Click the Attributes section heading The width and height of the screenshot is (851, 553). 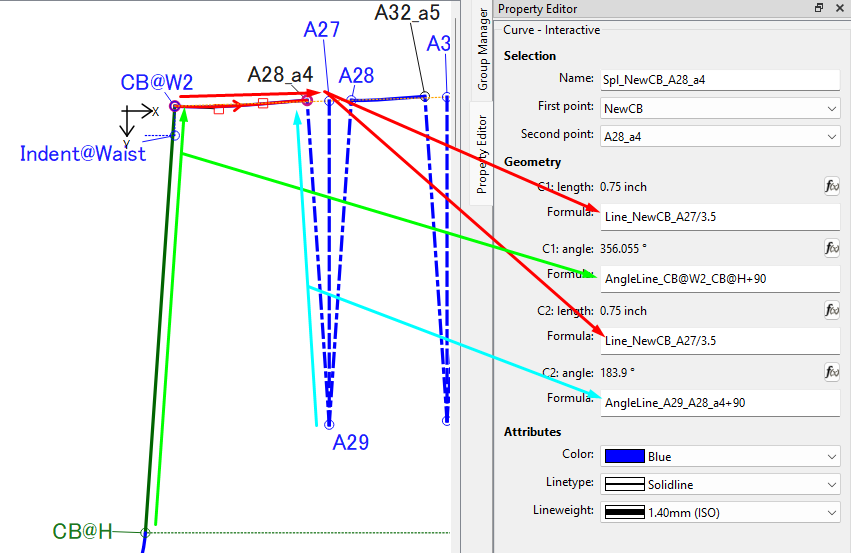coord(532,432)
